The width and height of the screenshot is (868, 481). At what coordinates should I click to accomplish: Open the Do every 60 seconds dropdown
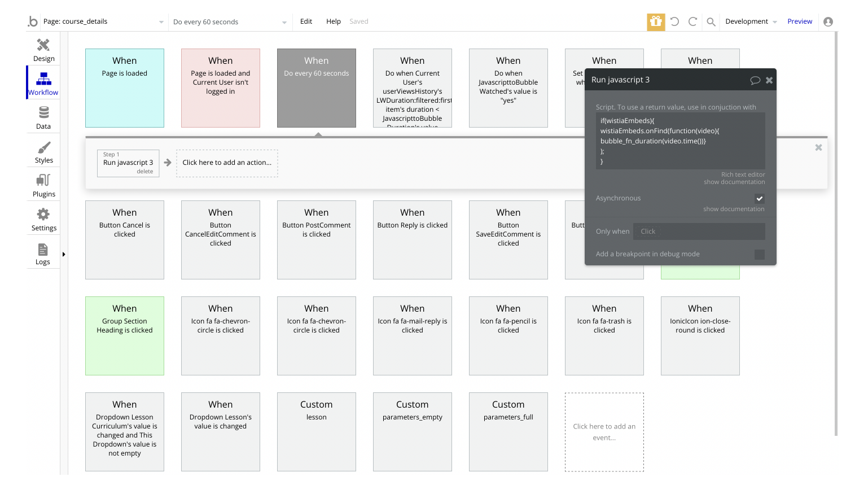pyautogui.click(x=230, y=22)
